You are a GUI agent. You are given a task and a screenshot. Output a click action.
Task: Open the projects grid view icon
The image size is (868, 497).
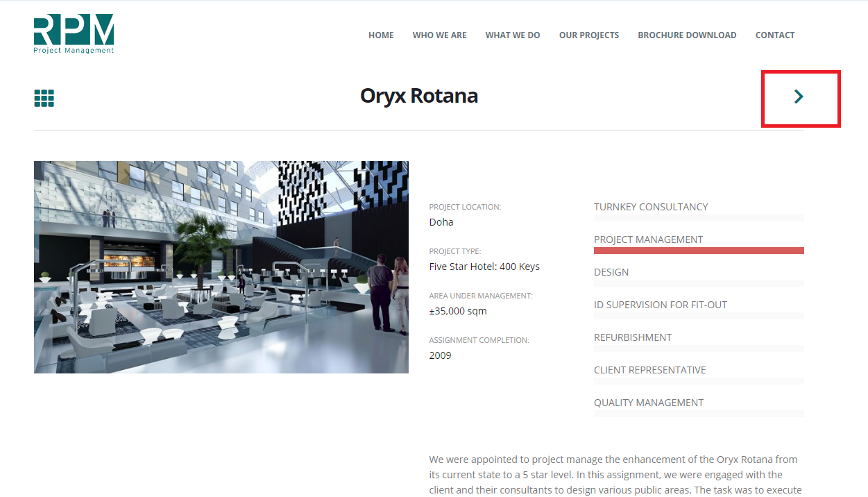[44, 99]
